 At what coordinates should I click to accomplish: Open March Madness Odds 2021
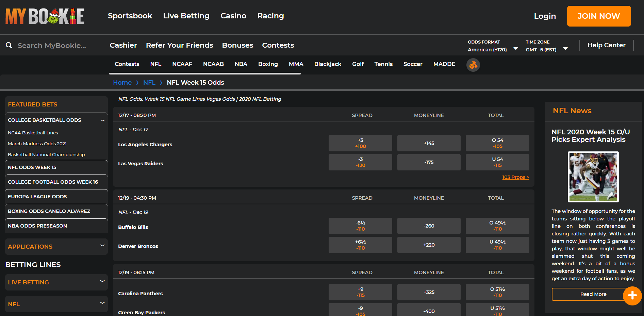pos(37,144)
